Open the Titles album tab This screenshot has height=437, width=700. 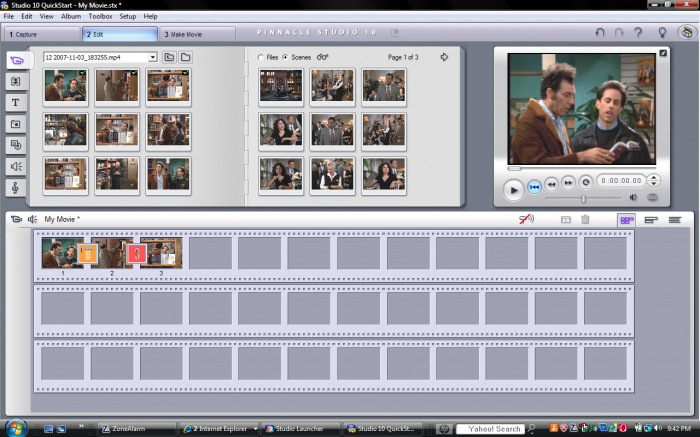coord(16,103)
